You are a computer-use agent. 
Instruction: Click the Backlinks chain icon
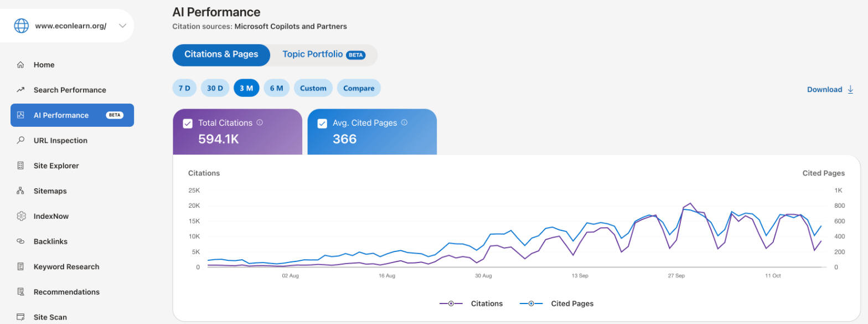[20, 241]
